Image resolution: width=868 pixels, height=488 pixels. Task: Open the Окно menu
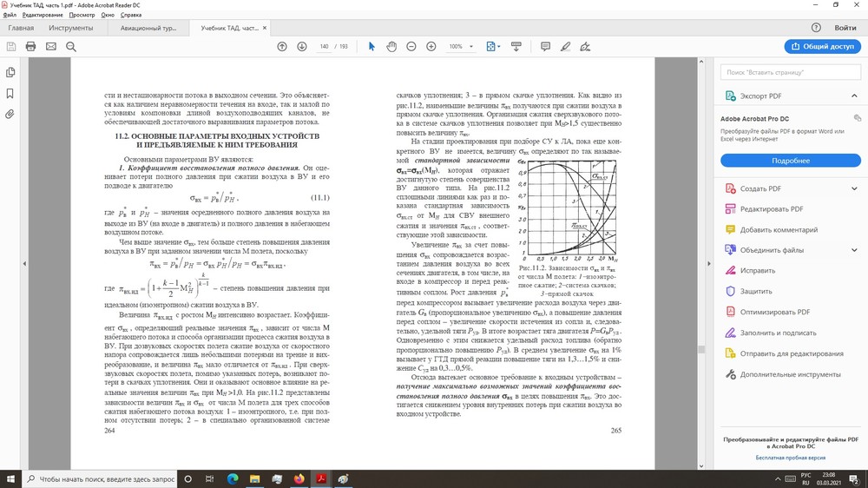pos(108,15)
